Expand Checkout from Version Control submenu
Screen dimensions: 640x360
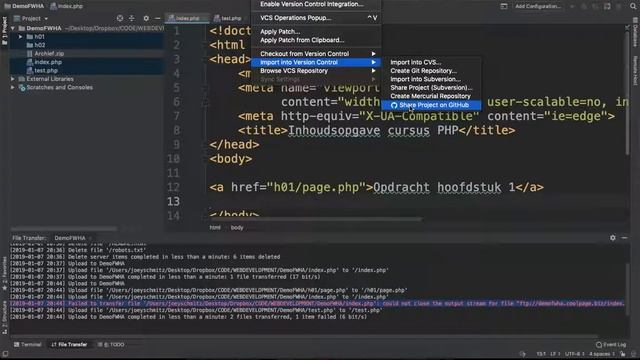316,53
